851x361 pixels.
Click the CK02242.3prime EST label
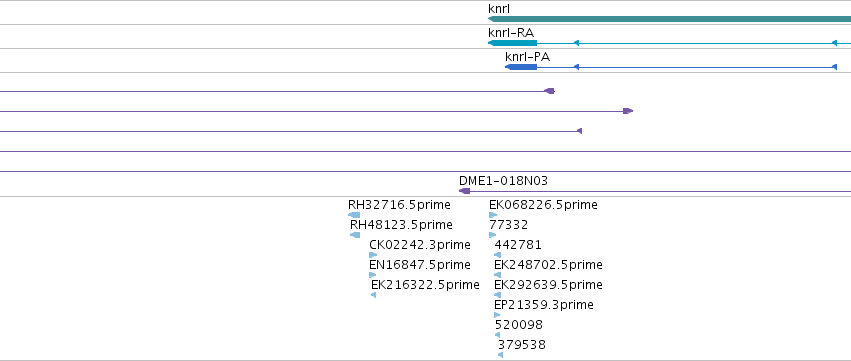(x=420, y=245)
